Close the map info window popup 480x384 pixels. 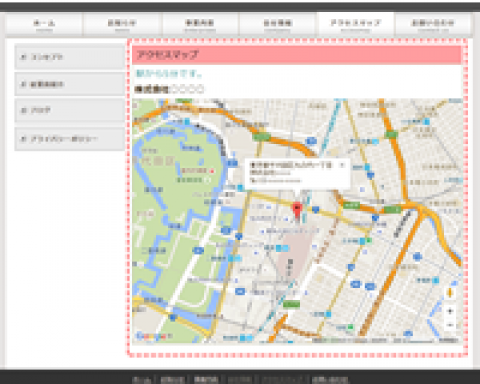point(342,165)
